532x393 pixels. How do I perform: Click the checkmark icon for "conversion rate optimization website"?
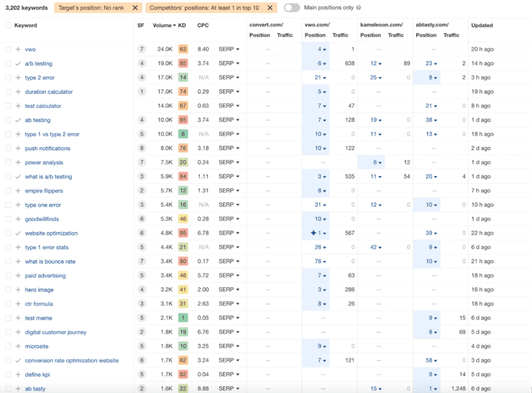coord(18,360)
